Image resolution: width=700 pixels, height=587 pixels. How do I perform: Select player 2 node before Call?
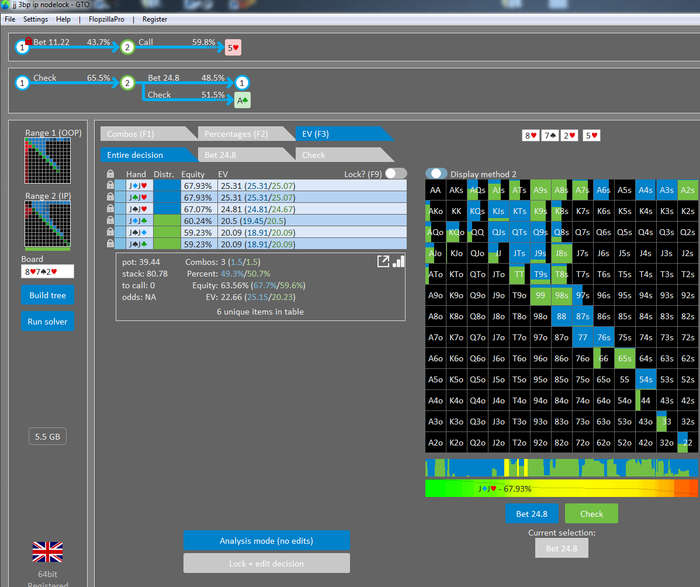click(x=127, y=47)
